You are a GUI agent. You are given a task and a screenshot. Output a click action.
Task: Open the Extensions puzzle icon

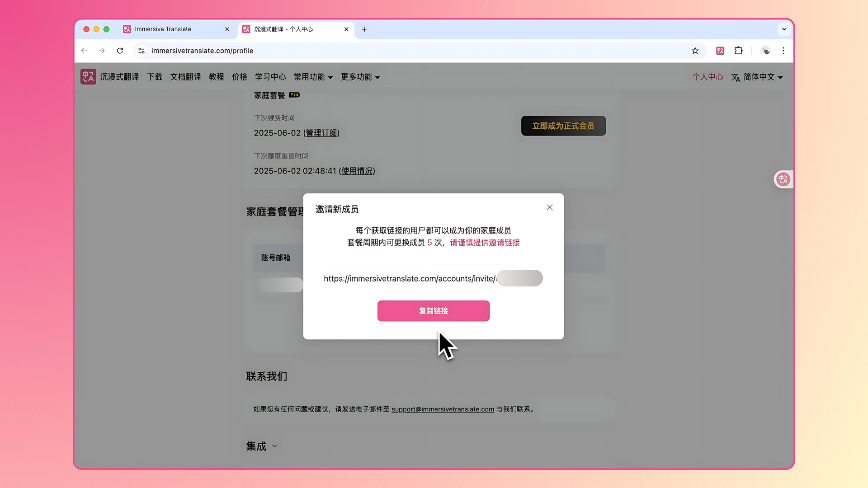click(x=739, y=51)
